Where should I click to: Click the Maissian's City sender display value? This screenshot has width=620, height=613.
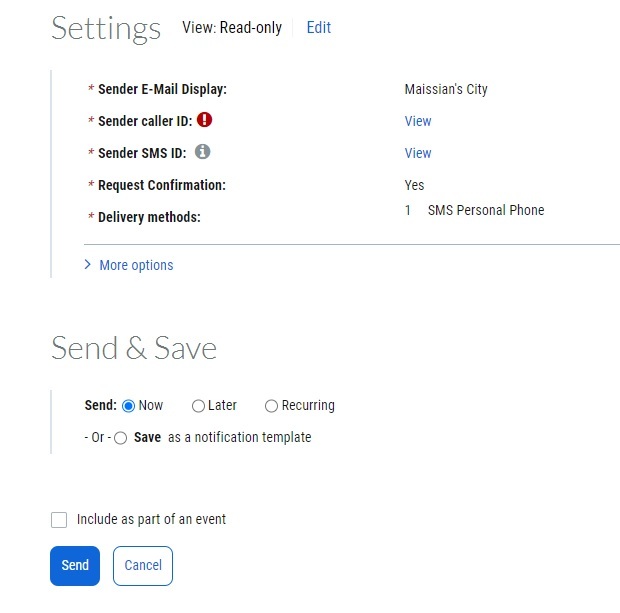[x=446, y=89]
